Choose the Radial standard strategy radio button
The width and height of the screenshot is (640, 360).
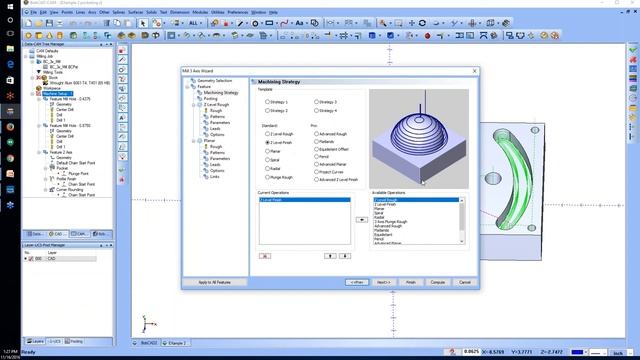tap(267, 169)
